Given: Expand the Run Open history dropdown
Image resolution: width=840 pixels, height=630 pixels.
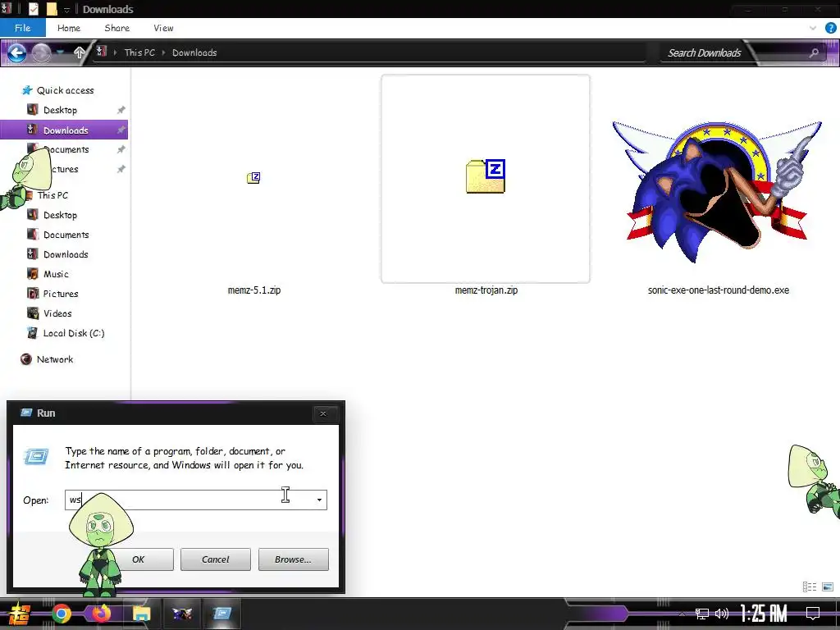Looking at the screenshot, I should pos(319,500).
